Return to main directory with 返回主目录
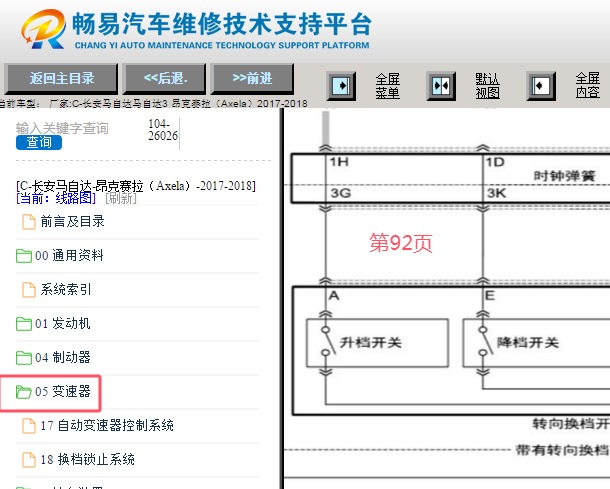This screenshot has height=489, width=610. (x=61, y=79)
